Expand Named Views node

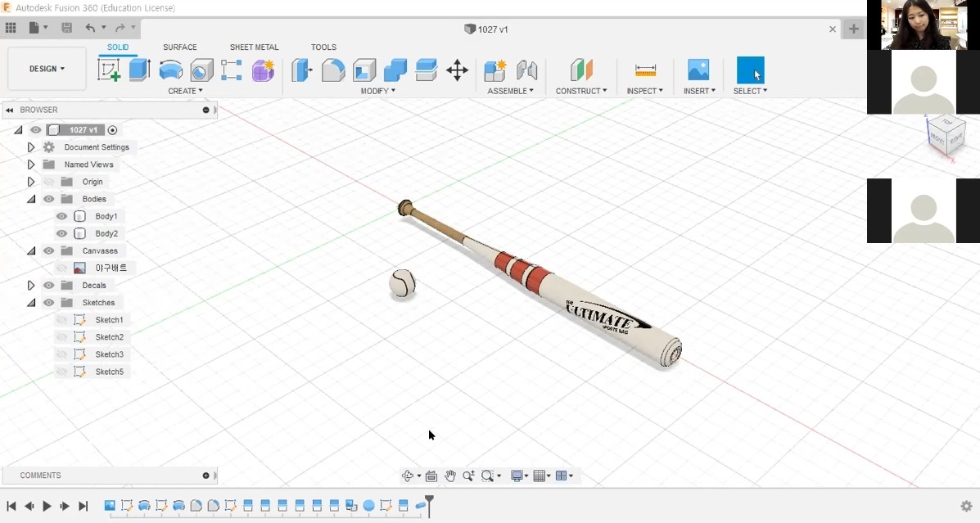tap(30, 165)
